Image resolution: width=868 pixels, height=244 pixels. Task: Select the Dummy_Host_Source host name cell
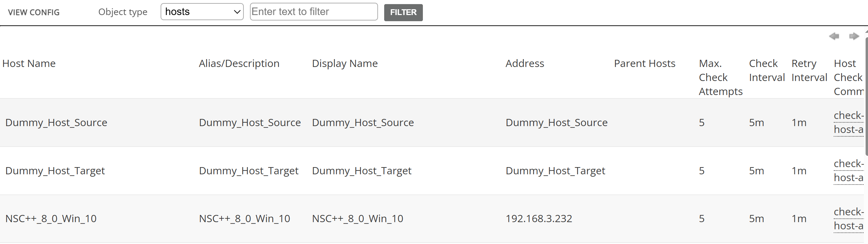(x=56, y=123)
